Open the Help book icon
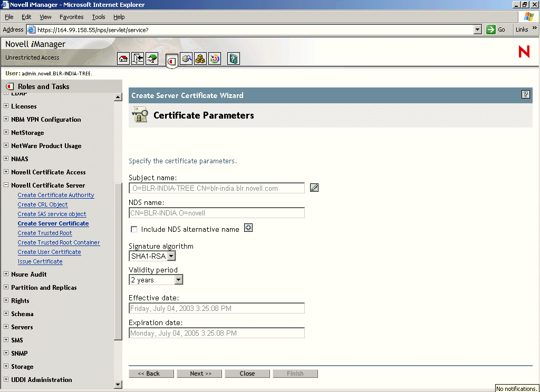540x392 pixels. pos(234,59)
